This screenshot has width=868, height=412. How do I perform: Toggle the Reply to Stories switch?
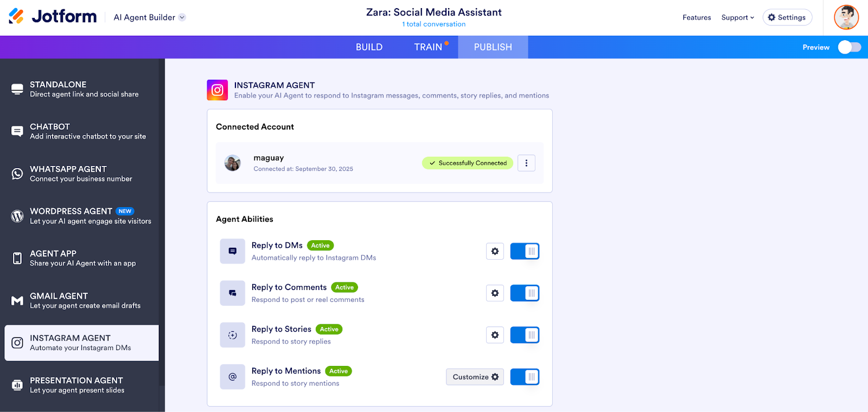[525, 335]
